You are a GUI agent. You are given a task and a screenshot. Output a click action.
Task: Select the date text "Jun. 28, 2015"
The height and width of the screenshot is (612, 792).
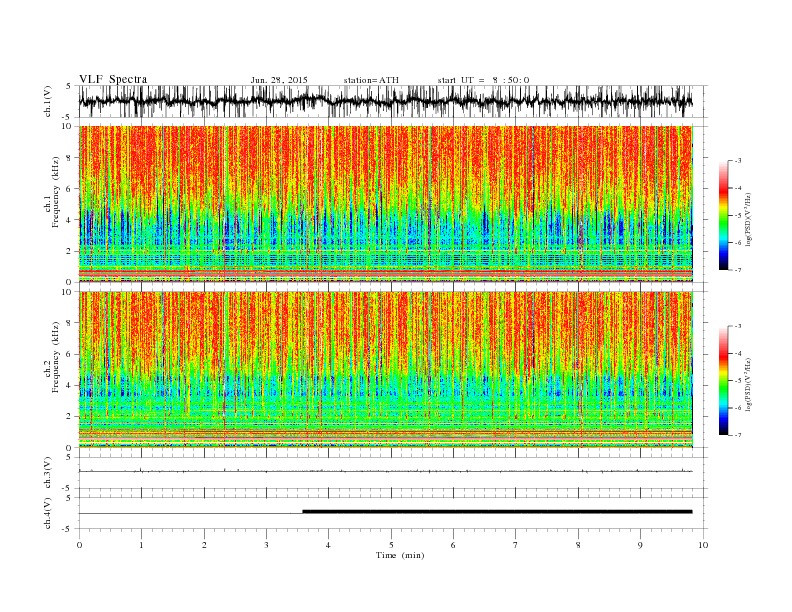pyautogui.click(x=279, y=80)
